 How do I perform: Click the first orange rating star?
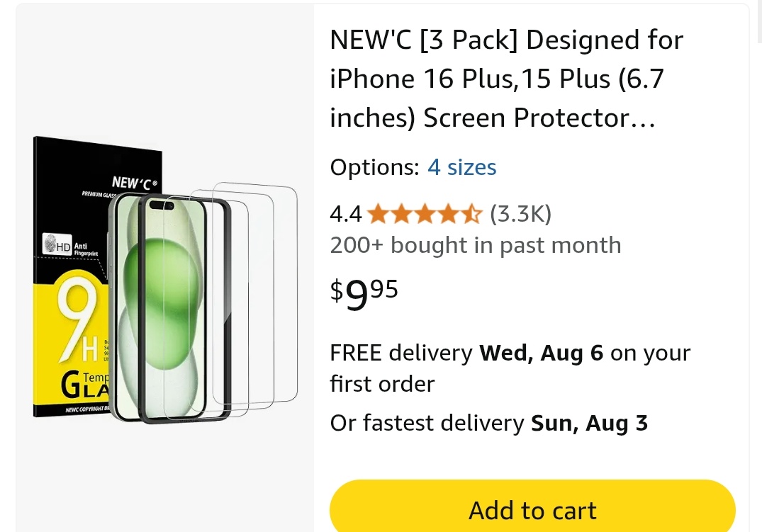[378, 214]
